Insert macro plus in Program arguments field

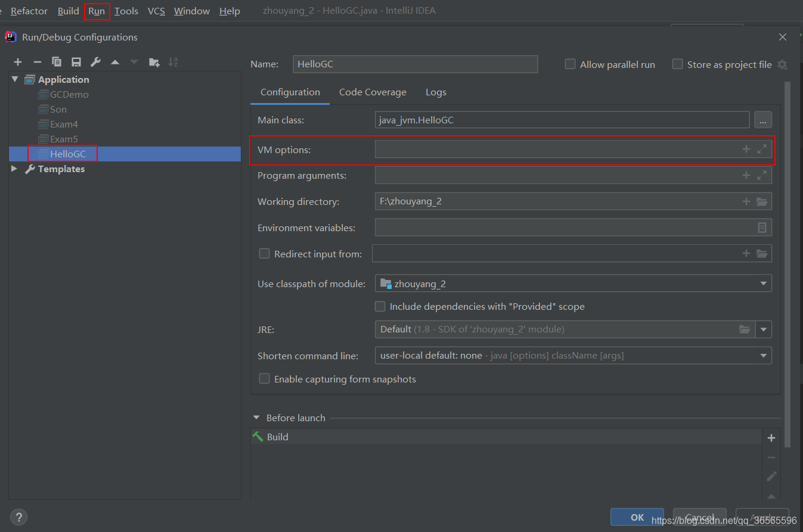tap(746, 176)
